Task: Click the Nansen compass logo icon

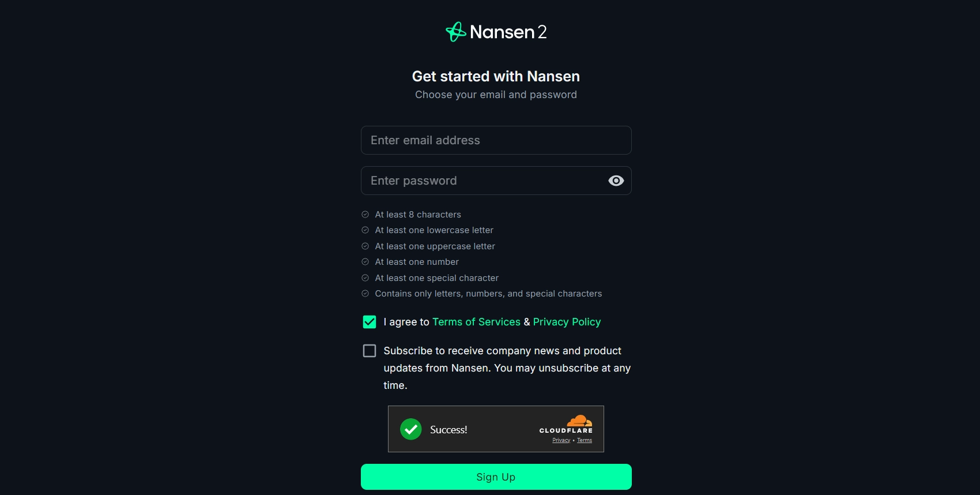Action: 455,32
